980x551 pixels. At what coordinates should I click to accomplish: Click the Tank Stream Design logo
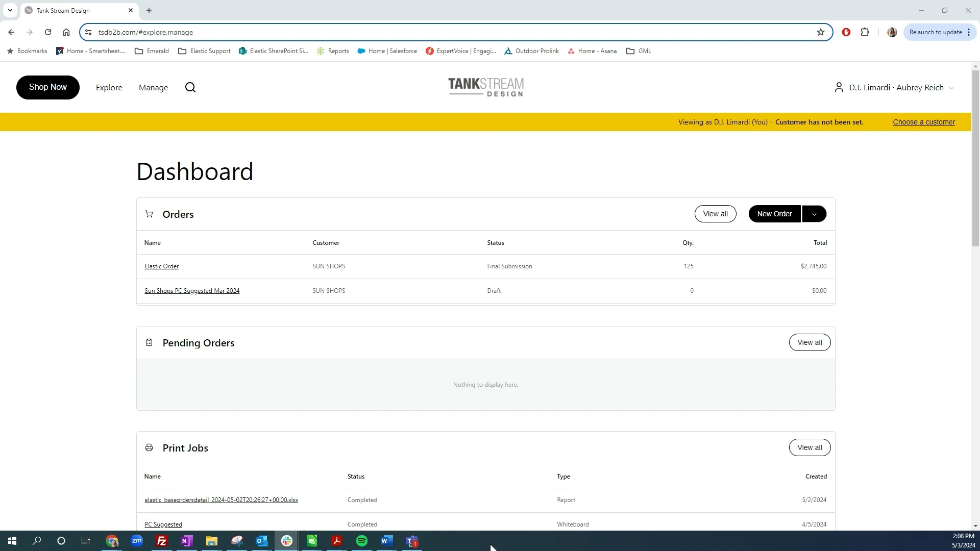(485, 87)
